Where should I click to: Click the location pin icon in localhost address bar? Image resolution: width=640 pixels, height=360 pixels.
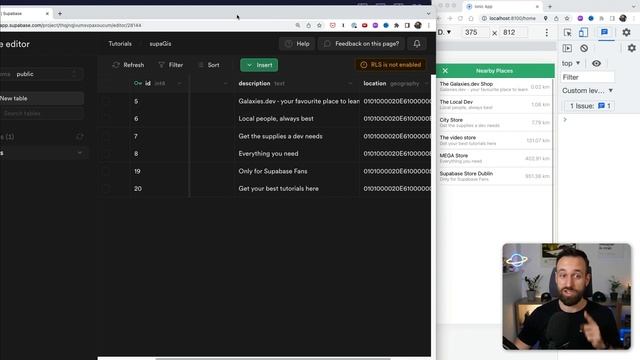545,18
